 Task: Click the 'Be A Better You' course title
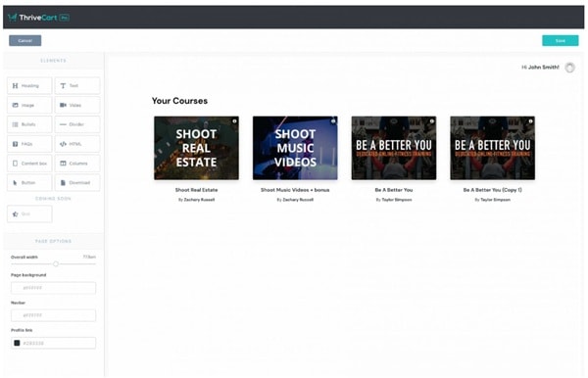[x=394, y=190]
